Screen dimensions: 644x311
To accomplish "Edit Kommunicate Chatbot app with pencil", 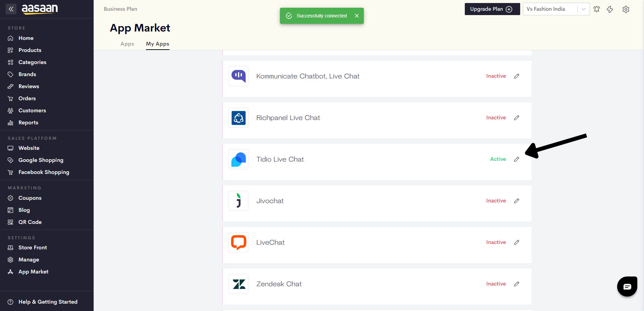I will [516, 76].
